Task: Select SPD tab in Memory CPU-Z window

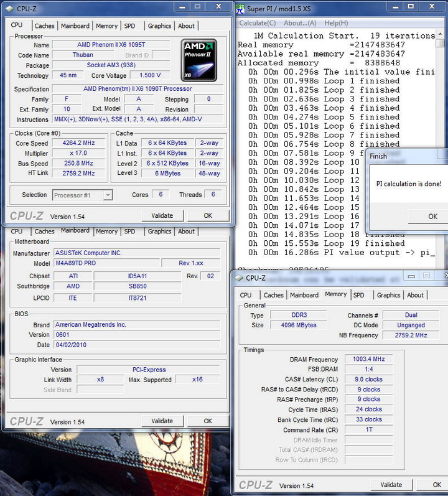Action: coord(358,295)
